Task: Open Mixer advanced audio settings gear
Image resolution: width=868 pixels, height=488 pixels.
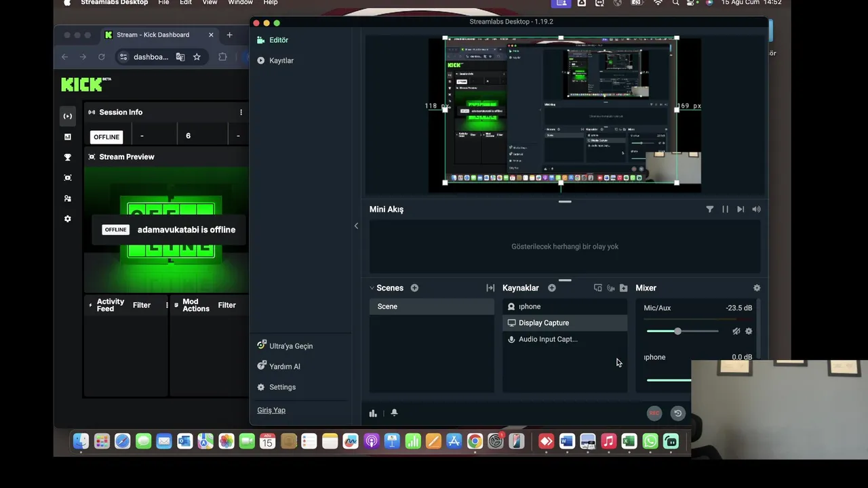Action: tap(757, 288)
